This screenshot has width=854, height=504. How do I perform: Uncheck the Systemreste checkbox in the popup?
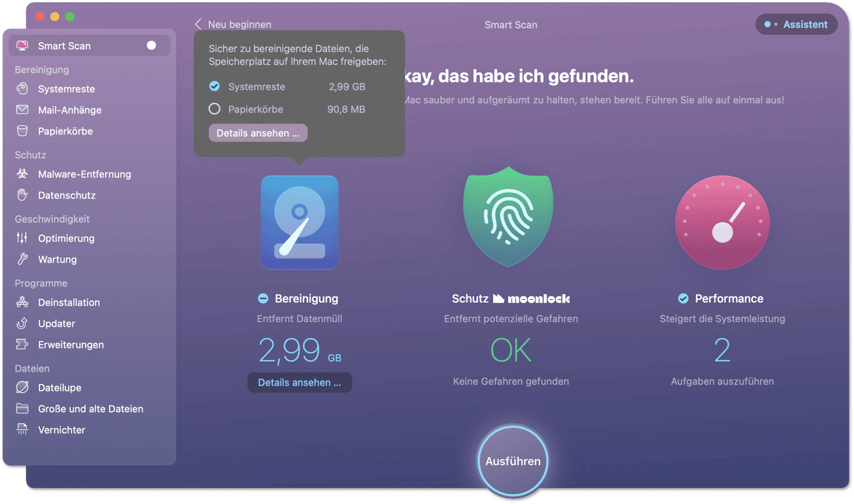point(215,86)
